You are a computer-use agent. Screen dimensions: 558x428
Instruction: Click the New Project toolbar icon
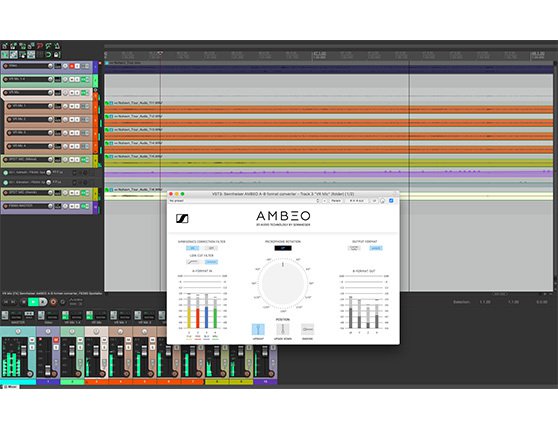5,46
